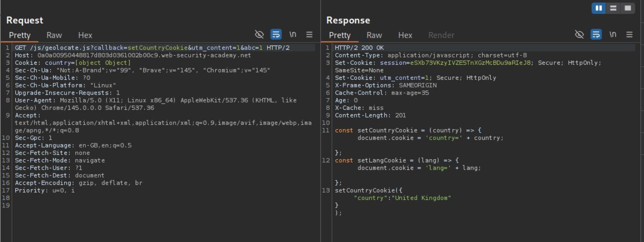The width and height of the screenshot is (644, 242).
Task: Select the combined tabs layout icon
Action: point(628,8)
